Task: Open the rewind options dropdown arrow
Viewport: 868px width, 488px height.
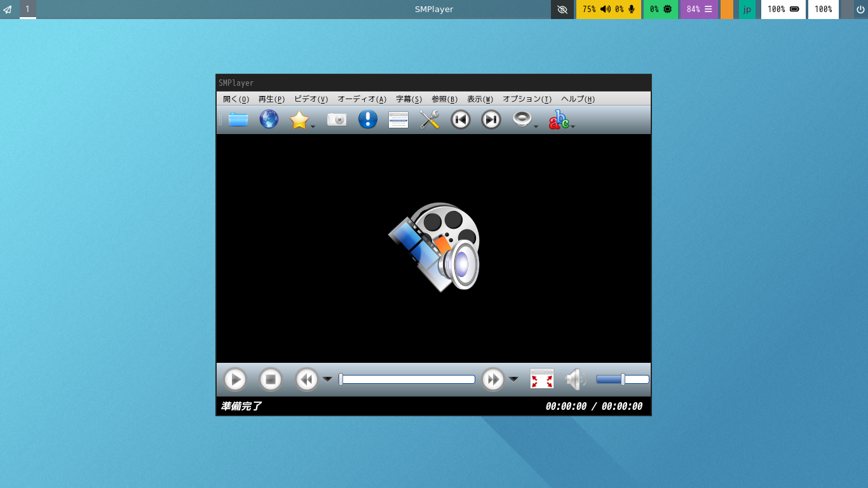Action: coord(327,379)
